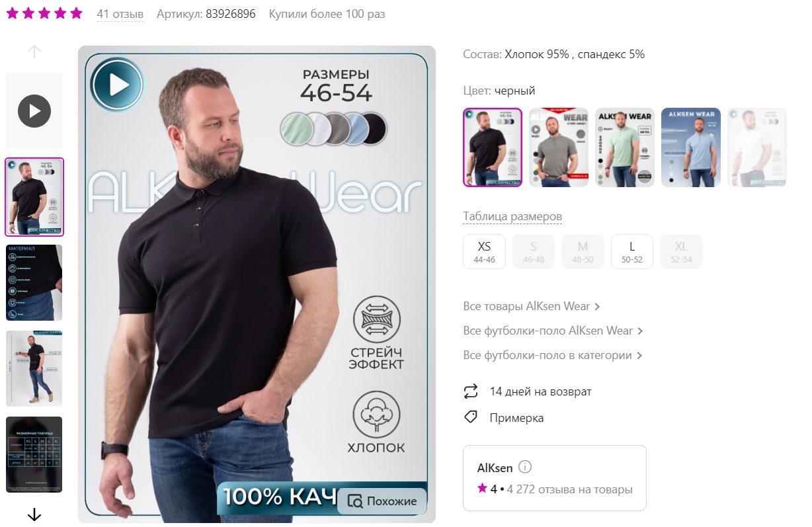Open seller info icon next to AlKsen
The width and height of the screenshot is (812, 527).
[x=525, y=467]
